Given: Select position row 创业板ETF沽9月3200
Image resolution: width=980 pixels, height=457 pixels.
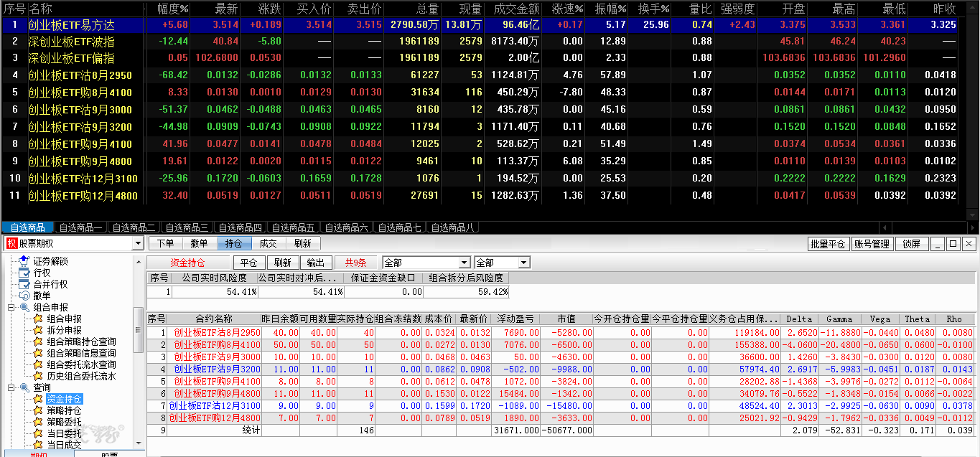Looking at the screenshot, I should [560, 370].
